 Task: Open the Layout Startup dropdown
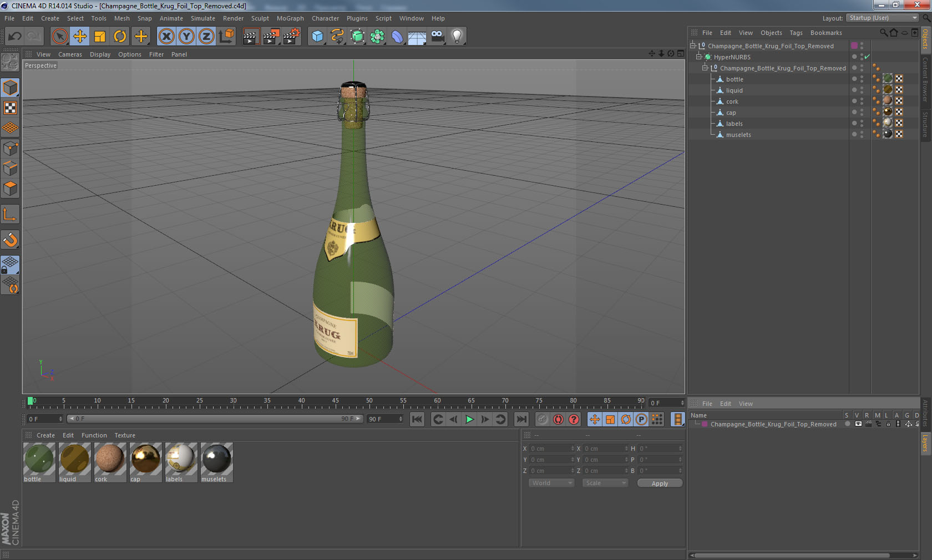[883, 18]
